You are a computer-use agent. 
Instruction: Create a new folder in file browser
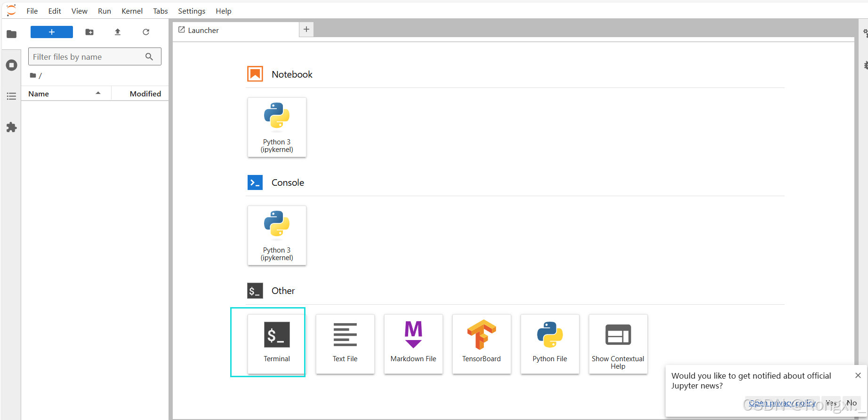point(89,32)
